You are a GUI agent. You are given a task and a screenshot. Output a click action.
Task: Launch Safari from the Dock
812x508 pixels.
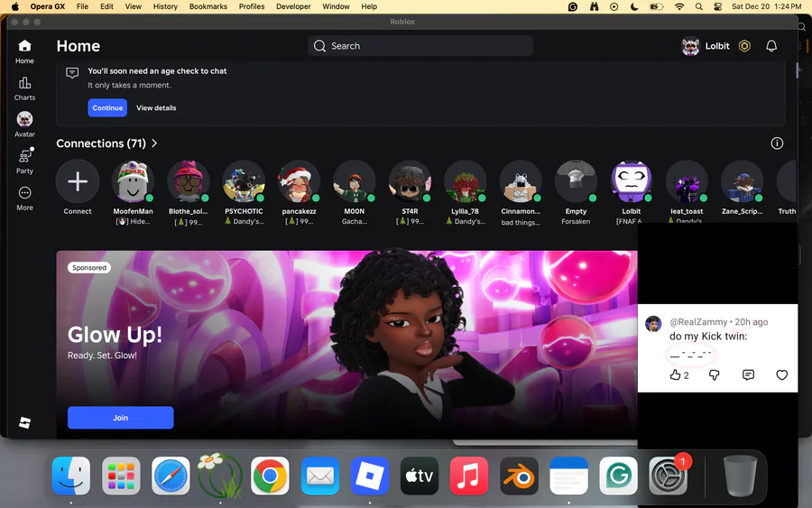tap(171, 476)
